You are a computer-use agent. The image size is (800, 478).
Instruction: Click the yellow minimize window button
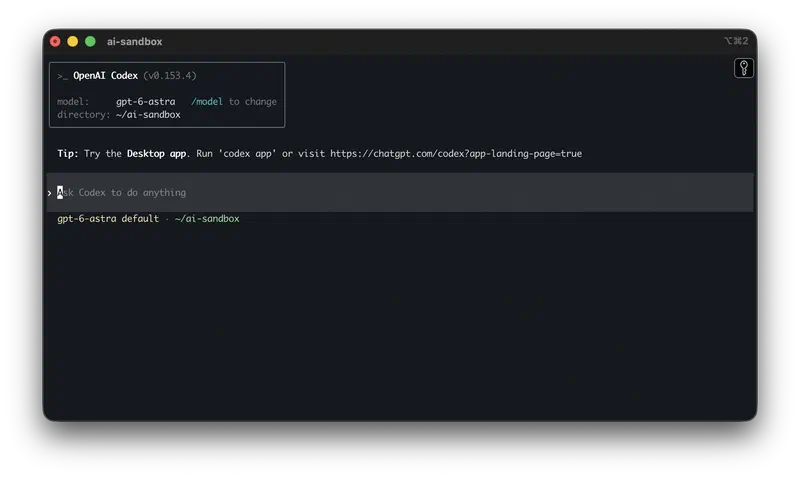click(x=72, y=41)
